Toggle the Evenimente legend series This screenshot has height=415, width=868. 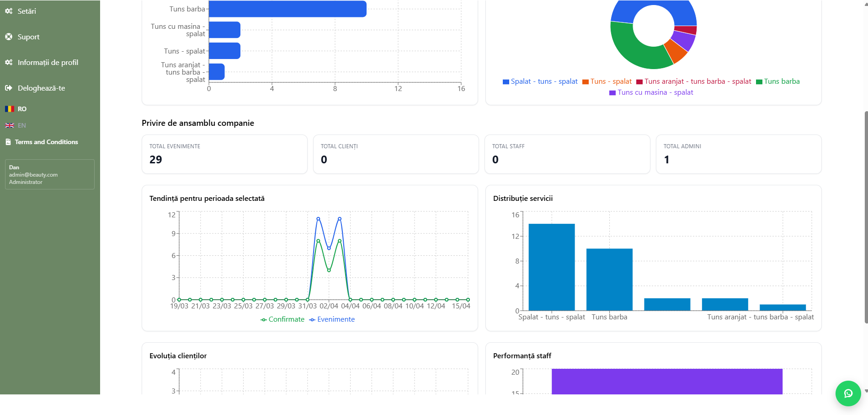point(332,319)
